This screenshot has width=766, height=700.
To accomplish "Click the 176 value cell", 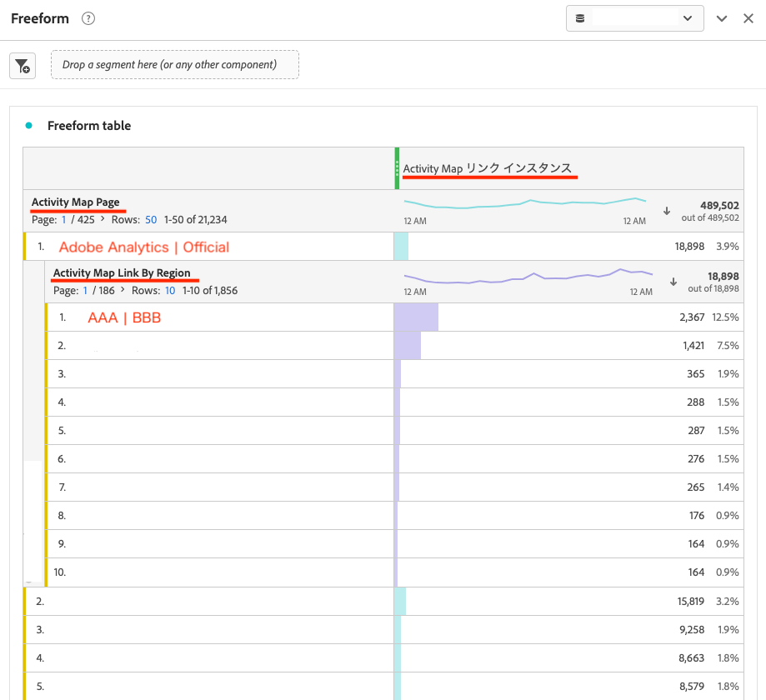I will coord(697,515).
